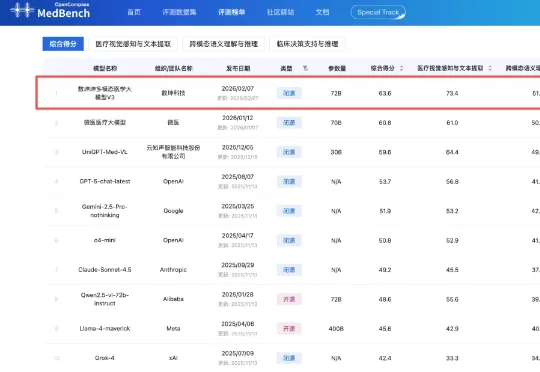
Task: Click the Meta team name
Action: (x=173, y=329)
